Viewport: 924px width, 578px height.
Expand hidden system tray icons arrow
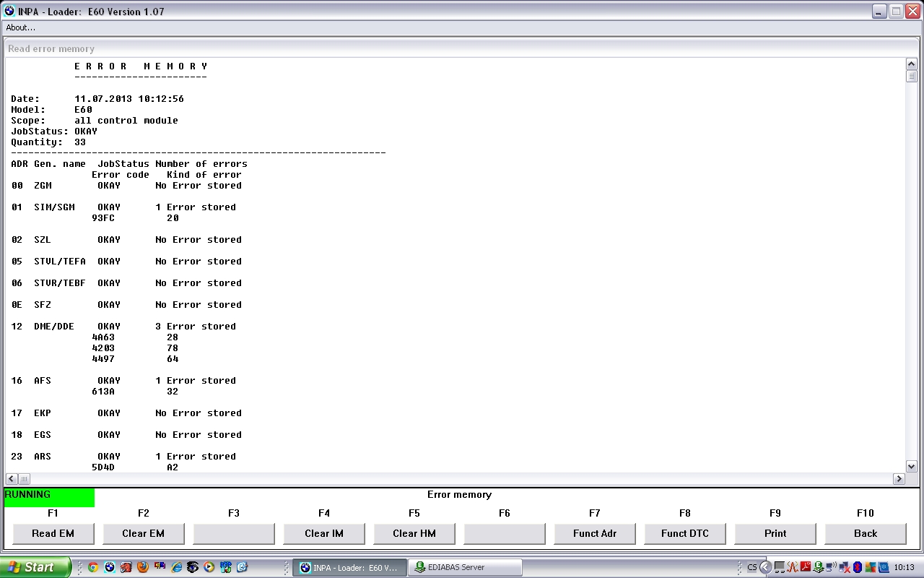pos(766,567)
